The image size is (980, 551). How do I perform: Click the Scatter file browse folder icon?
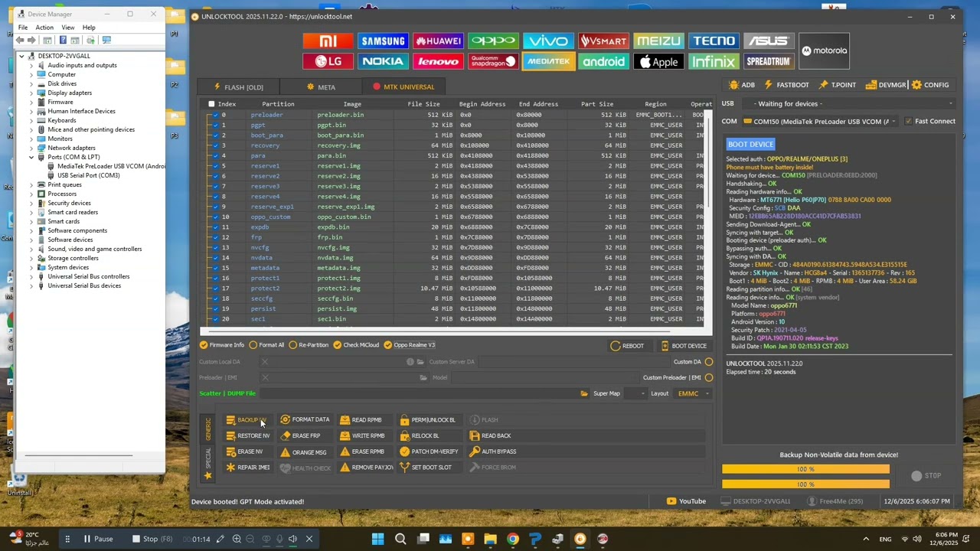click(x=584, y=393)
